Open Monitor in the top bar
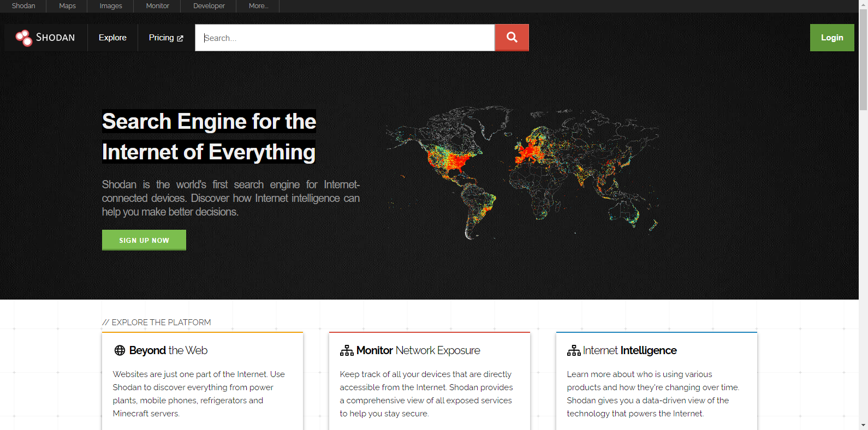This screenshot has height=430, width=868. click(x=158, y=6)
